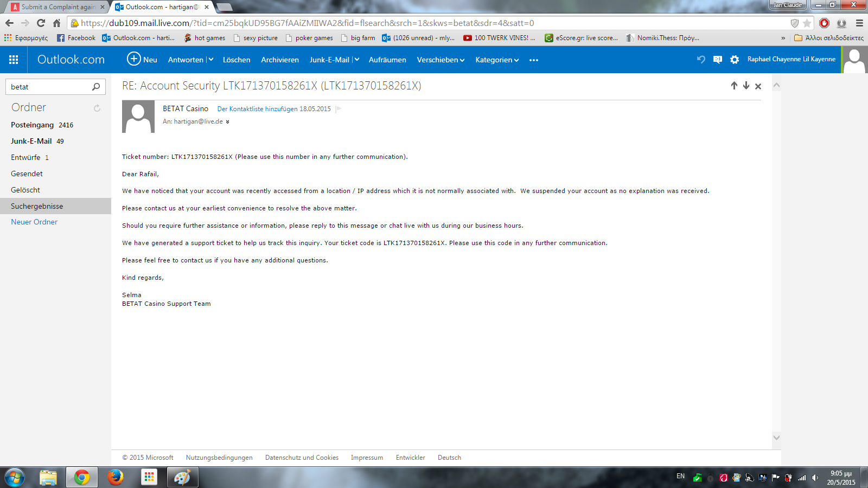Click Neuer Ordner to create a folder
The width and height of the screenshot is (868, 488).
point(34,222)
